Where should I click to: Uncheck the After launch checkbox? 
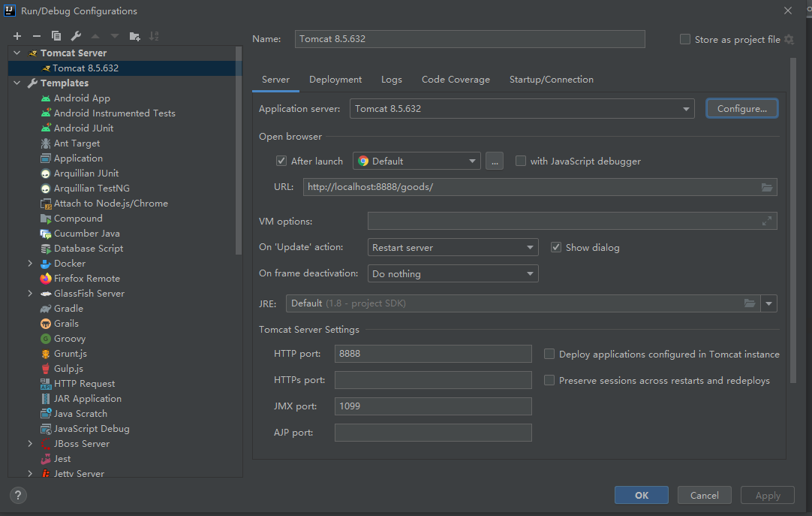pyautogui.click(x=281, y=161)
